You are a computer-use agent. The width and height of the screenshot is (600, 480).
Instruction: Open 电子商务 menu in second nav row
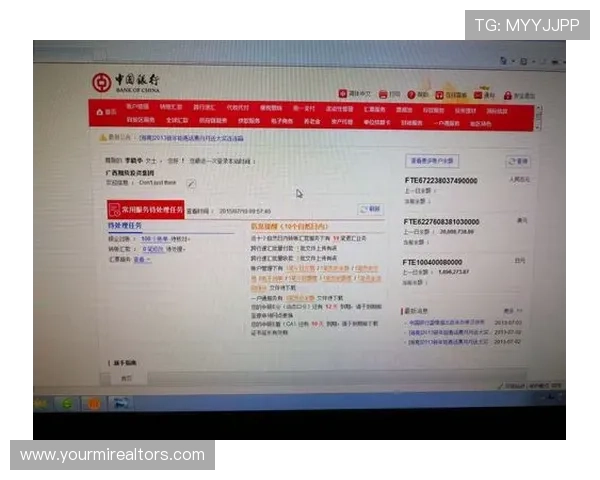tap(282, 121)
